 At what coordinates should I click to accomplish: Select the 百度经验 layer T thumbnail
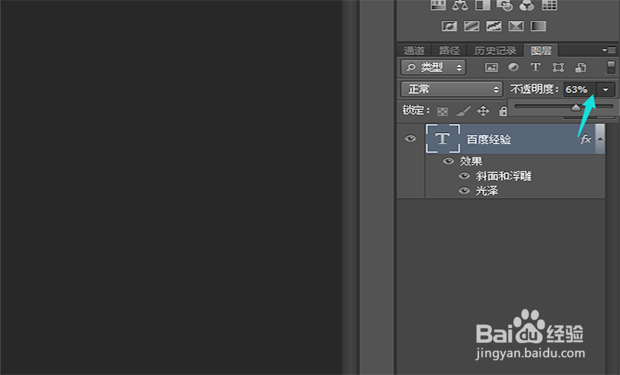(443, 138)
